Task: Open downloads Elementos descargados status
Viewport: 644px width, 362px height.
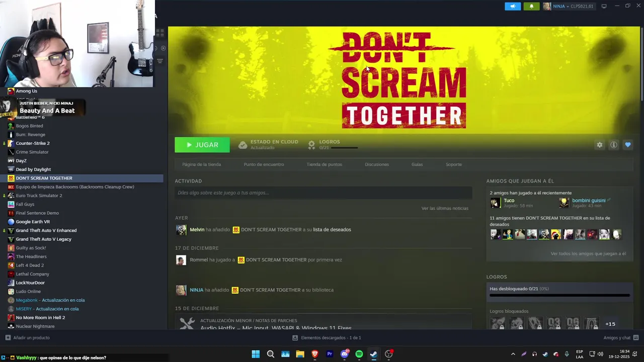Action: pyautogui.click(x=327, y=338)
